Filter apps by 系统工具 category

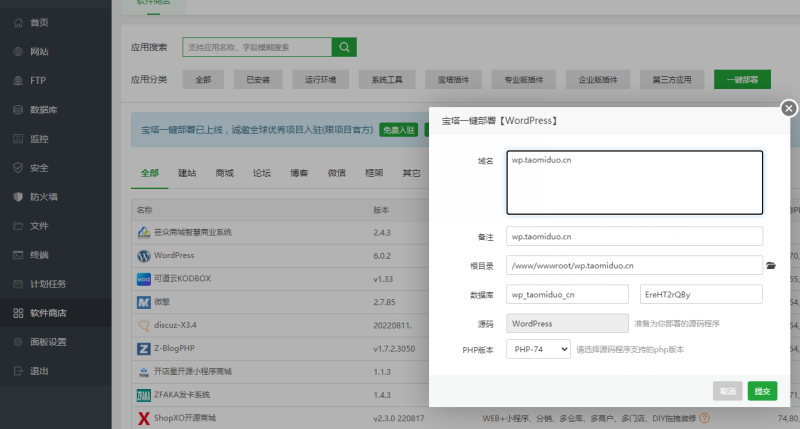tap(387, 80)
